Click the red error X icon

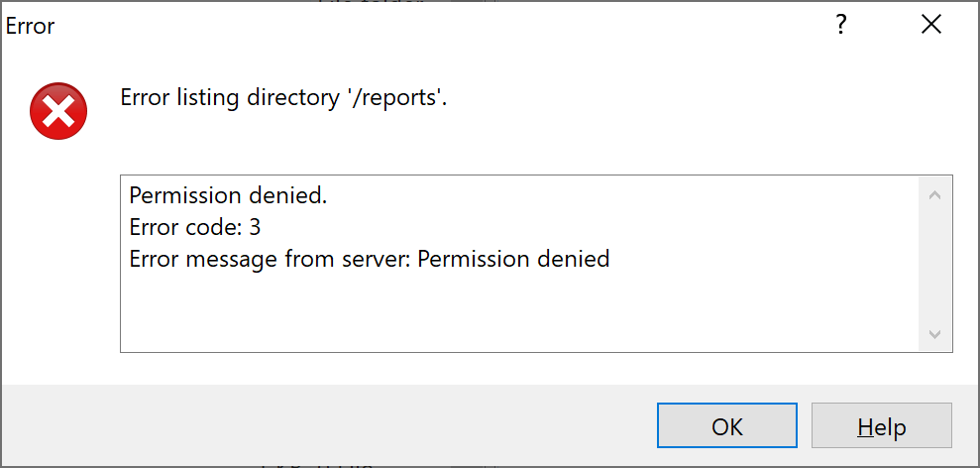[x=58, y=110]
